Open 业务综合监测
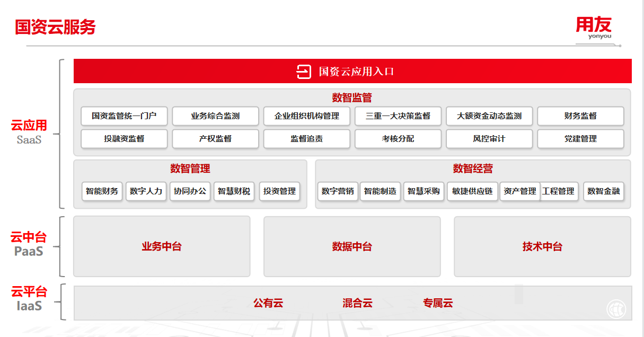This screenshot has height=337, width=644. pyautogui.click(x=215, y=116)
